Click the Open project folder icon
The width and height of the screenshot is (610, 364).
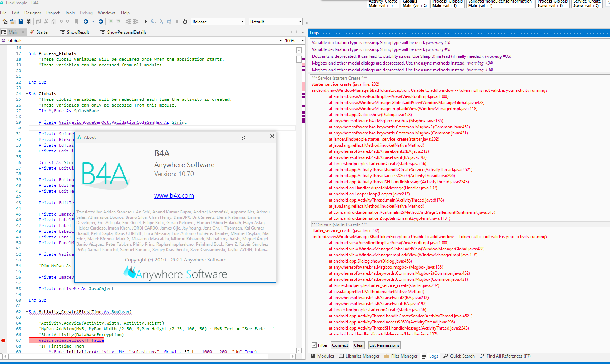coord(13,22)
